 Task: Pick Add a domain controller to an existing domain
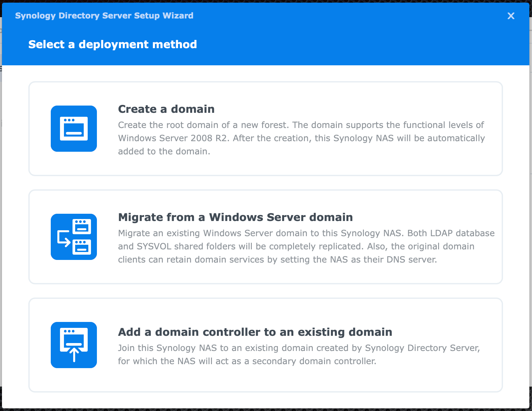[x=255, y=332]
